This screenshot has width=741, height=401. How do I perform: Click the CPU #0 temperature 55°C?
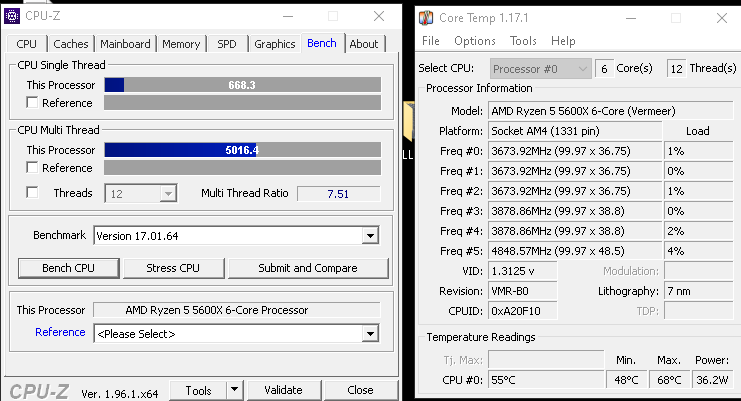(x=546, y=380)
